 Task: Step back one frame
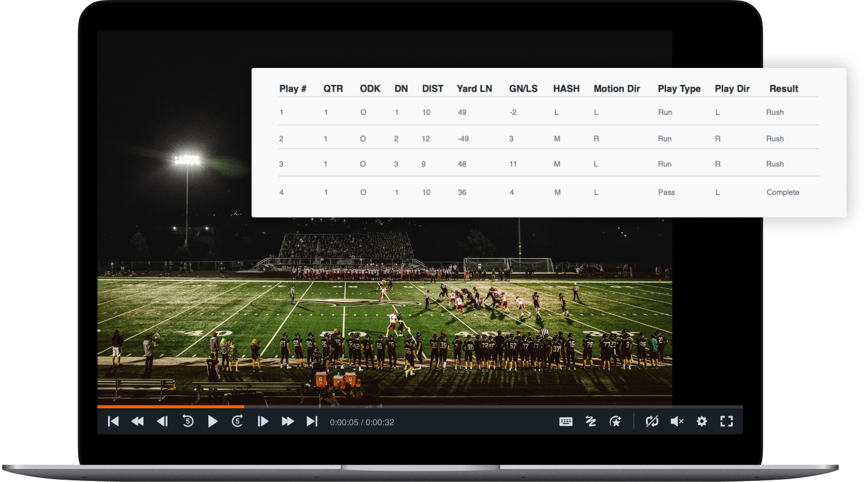coord(162,421)
